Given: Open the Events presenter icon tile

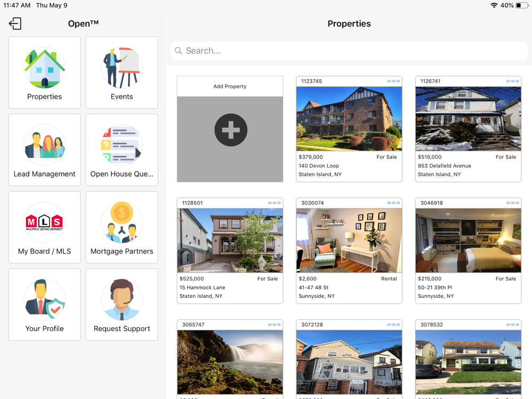Looking at the screenshot, I should pos(122,68).
